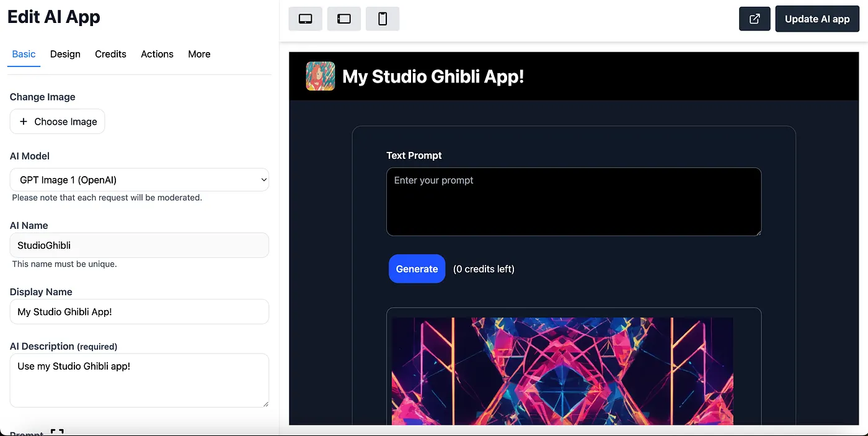This screenshot has height=436, width=868.
Task: Focus the AI Name input field
Action: pyautogui.click(x=139, y=245)
